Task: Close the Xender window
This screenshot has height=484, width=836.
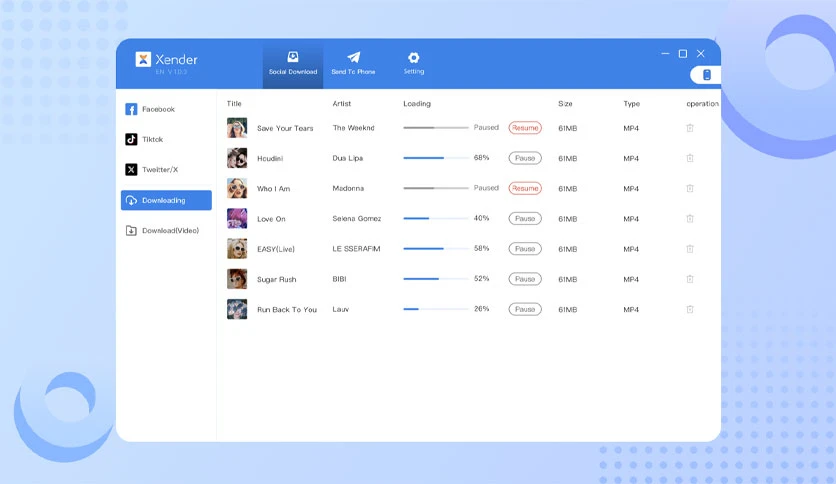Action: pos(701,53)
